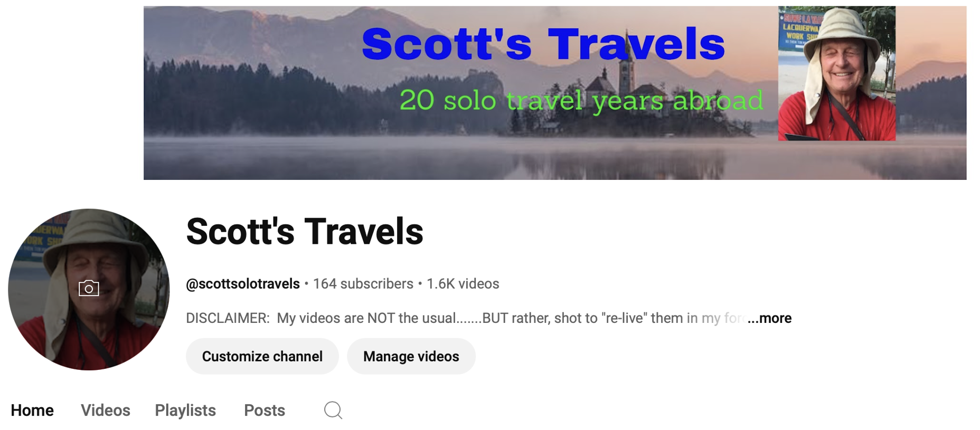This screenshot has height=430, width=980.
Task: Click the @scottsolotravels channel handle
Action: [x=243, y=284]
